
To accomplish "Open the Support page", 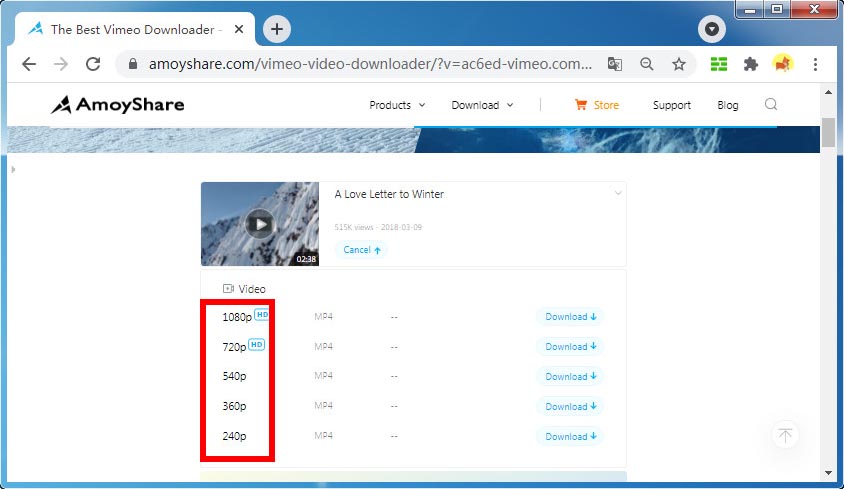I will point(672,105).
